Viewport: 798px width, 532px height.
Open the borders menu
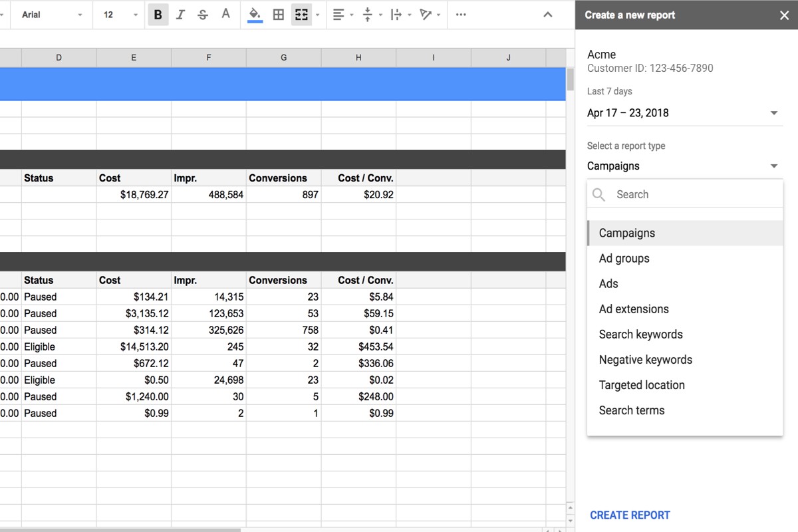[279, 15]
